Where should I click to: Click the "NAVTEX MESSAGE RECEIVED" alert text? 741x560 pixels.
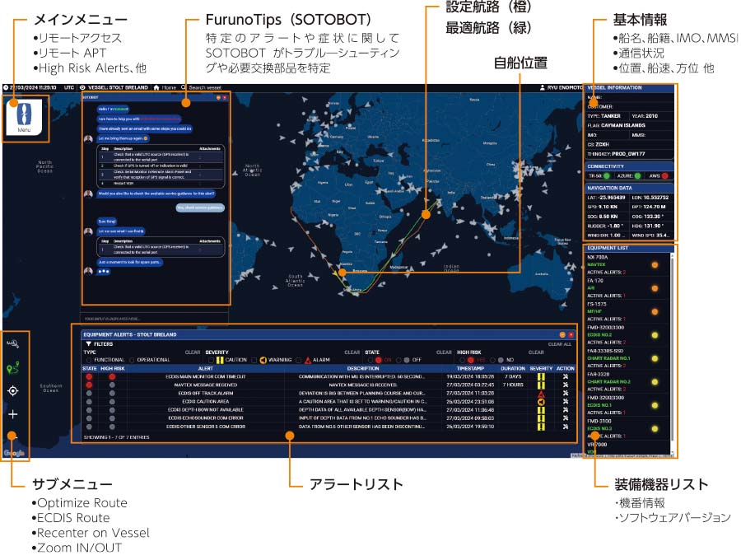point(206,385)
